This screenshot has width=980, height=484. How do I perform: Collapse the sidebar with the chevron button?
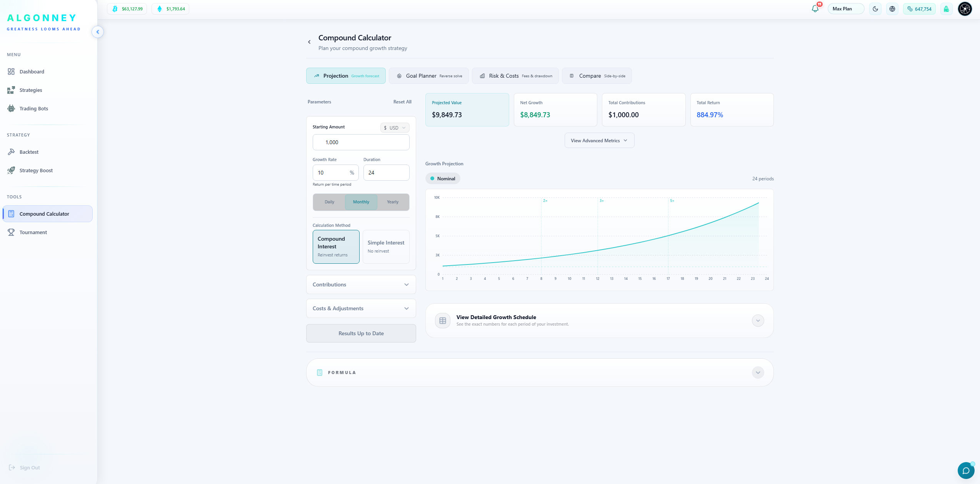coord(98,32)
